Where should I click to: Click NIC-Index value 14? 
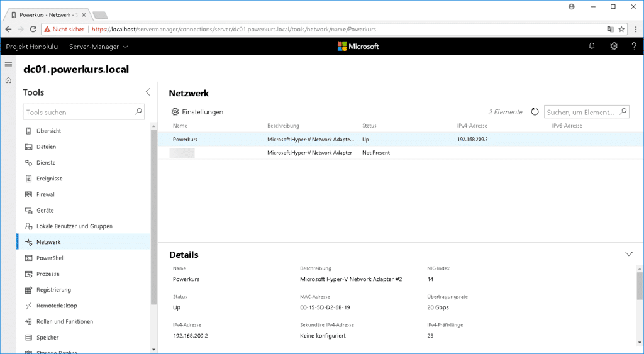430,279
